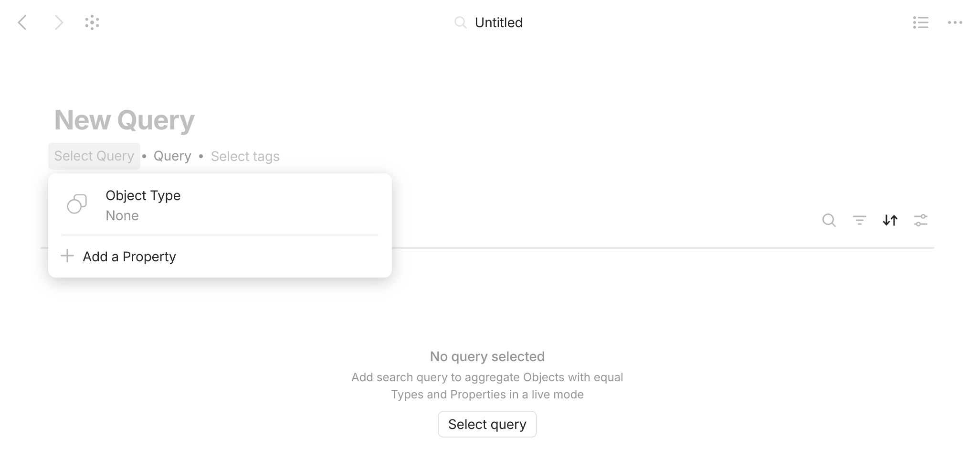Viewport: 980px width, 471px height.
Task: Click the plus icon for adding property
Action: (67, 256)
